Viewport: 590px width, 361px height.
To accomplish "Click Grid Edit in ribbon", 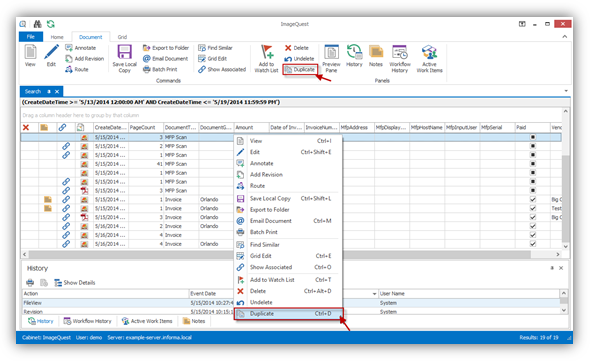I will pos(213,59).
